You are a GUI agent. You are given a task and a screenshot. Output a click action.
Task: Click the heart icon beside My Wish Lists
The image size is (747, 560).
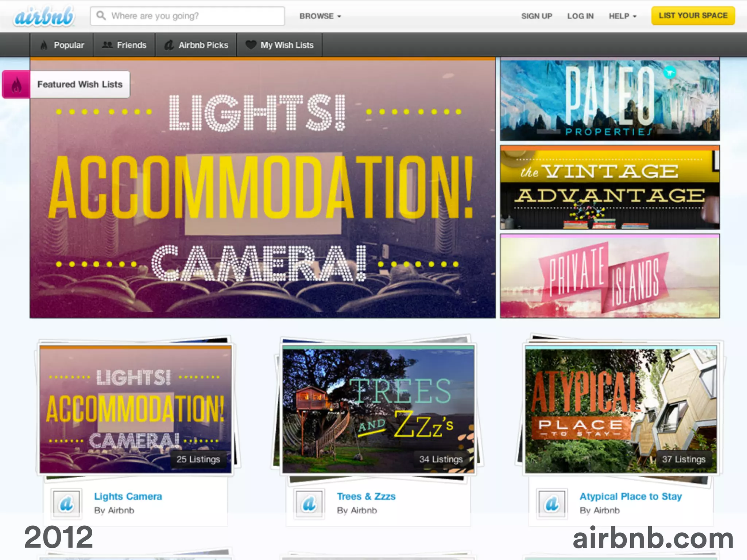(x=251, y=45)
